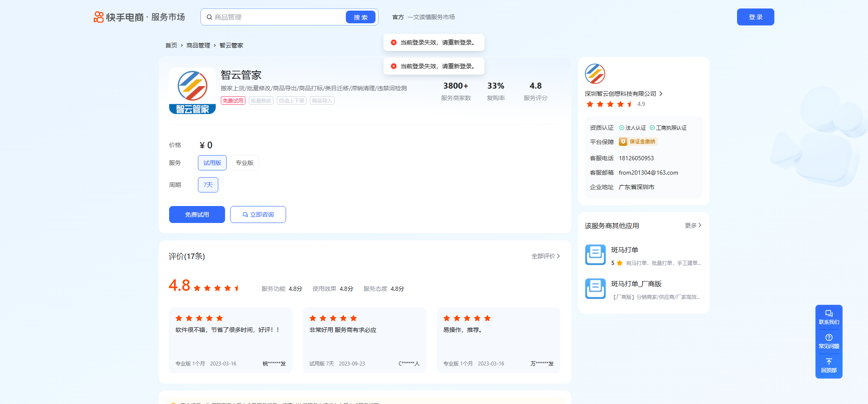This screenshot has height=404, width=868.
Task: Click the 服务市场 header title
Action: (168, 17)
